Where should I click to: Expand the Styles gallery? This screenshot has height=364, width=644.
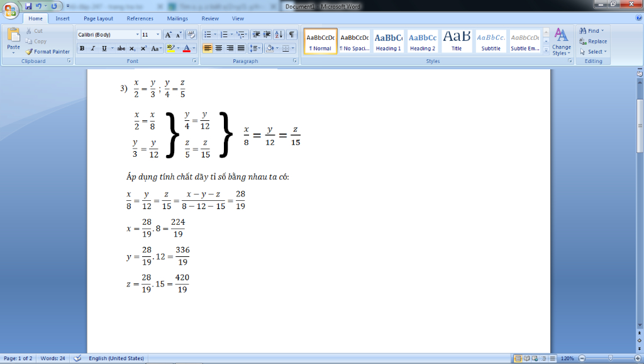[546, 50]
